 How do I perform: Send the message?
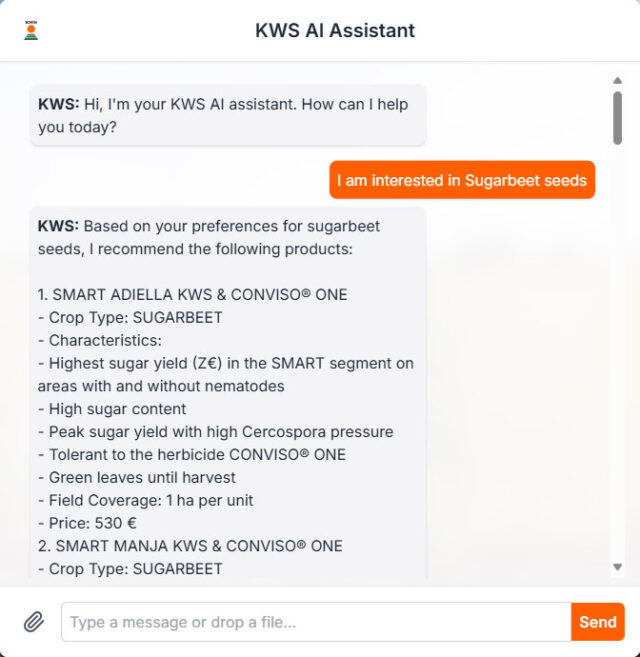click(x=598, y=622)
